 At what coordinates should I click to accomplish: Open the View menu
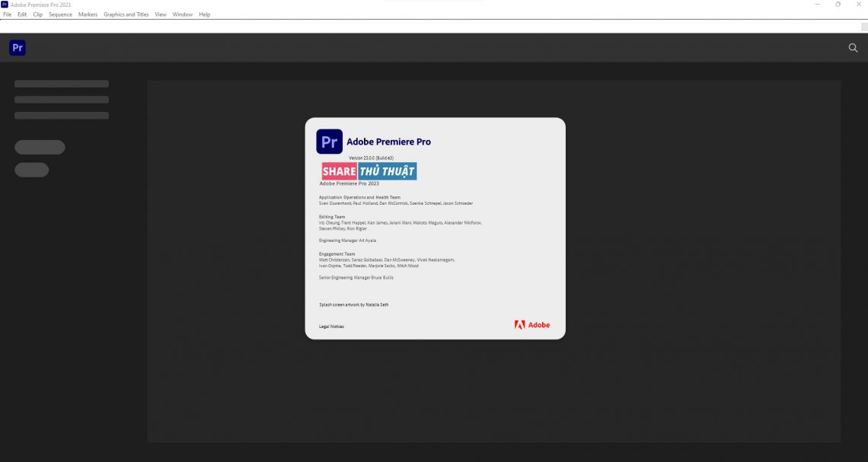(x=161, y=14)
